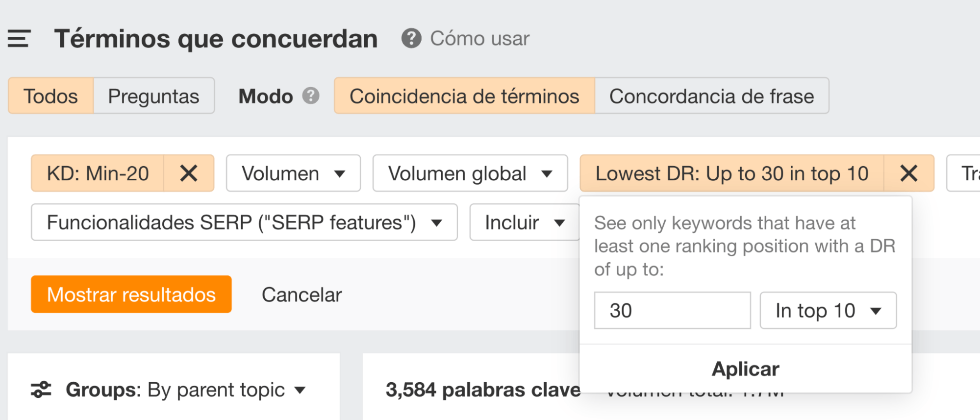Open the hamburger navigation menu
Image resolution: width=980 pixels, height=420 pixels.
(x=18, y=39)
